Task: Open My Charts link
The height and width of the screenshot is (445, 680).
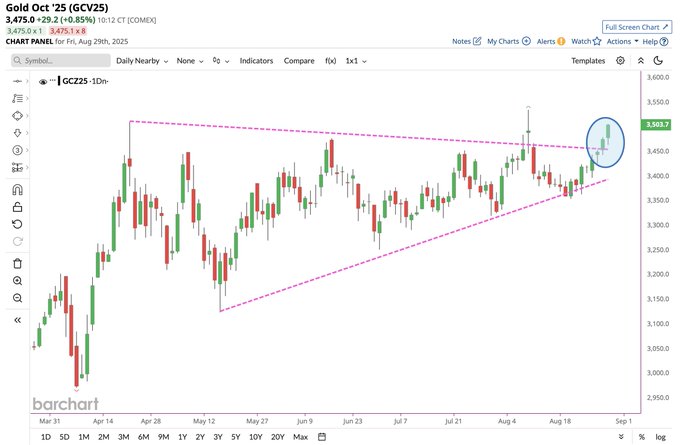Action: pos(509,41)
